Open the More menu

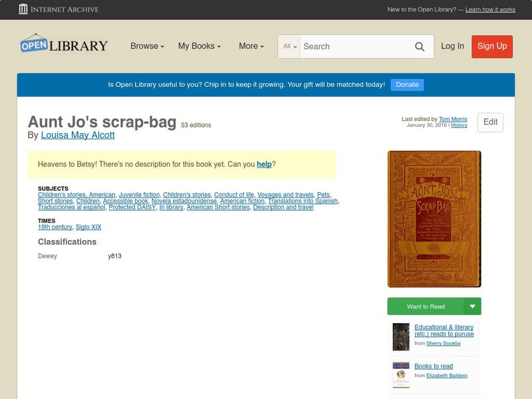(249, 47)
